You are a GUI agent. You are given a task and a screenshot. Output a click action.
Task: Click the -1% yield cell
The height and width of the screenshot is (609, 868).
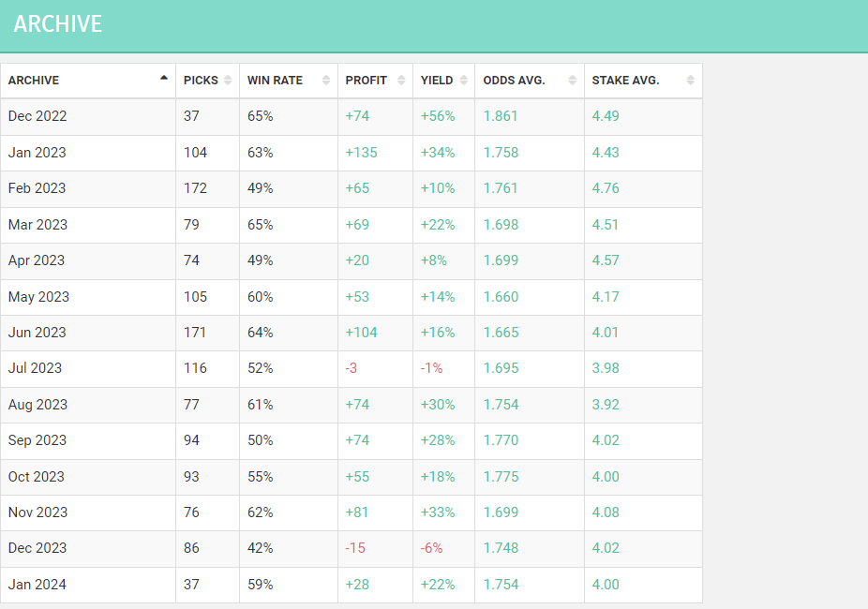(431, 368)
